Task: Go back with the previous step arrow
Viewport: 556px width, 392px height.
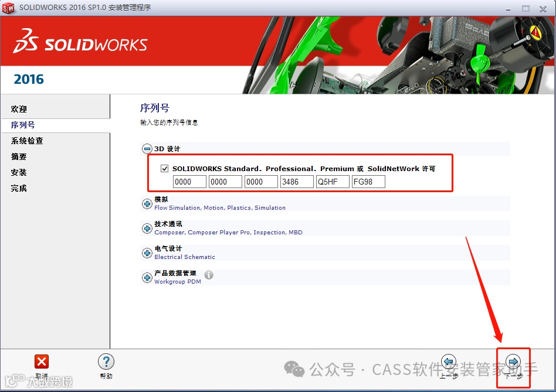Action: [x=449, y=362]
